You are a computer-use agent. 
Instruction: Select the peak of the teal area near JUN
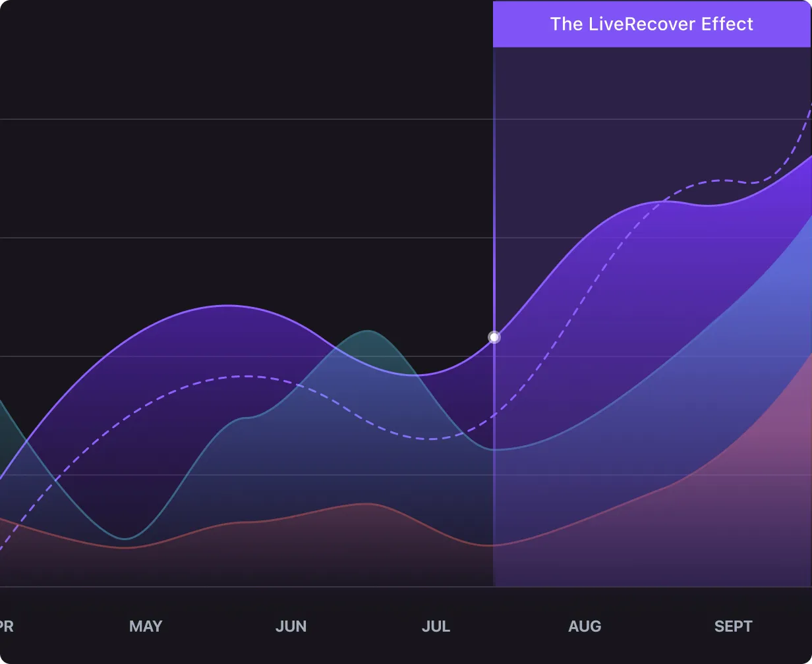point(366,329)
